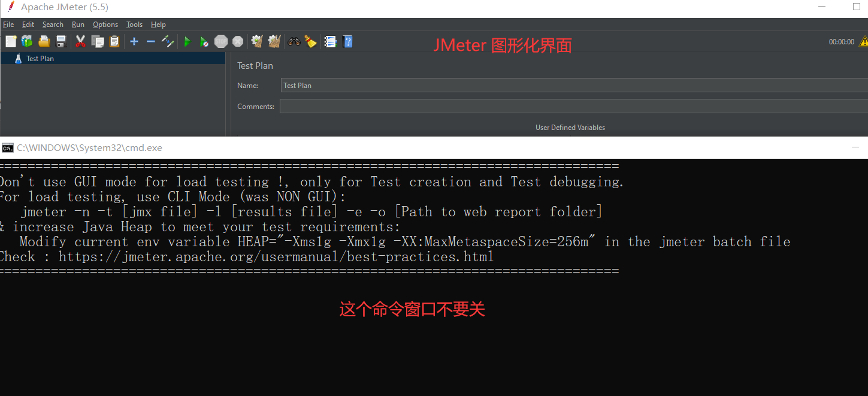Open the Templates icon in JMeter toolbar
Image resolution: width=868 pixels, height=396 pixels.
pyautogui.click(x=27, y=41)
